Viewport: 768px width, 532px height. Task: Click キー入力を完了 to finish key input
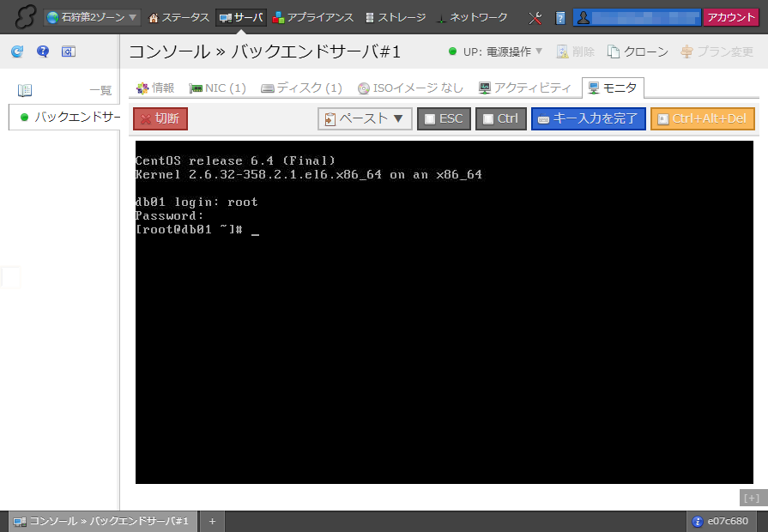pyautogui.click(x=588, y=118)
